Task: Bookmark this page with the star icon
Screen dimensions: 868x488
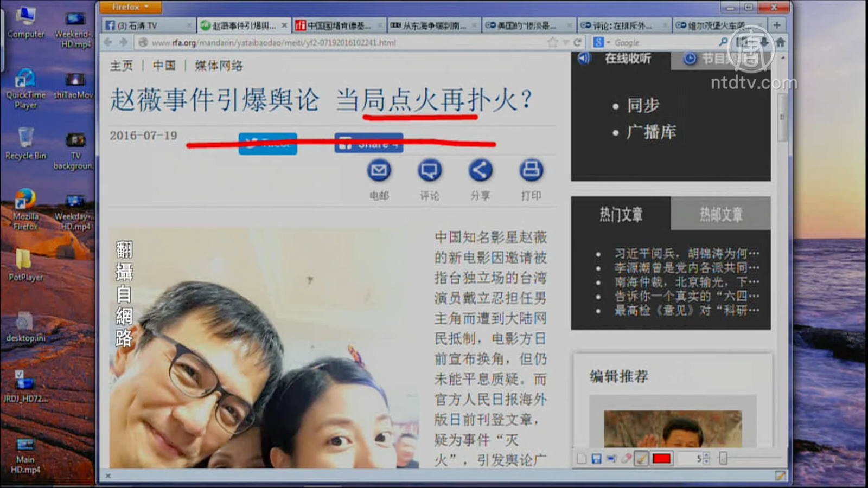Action: (552, 42)
